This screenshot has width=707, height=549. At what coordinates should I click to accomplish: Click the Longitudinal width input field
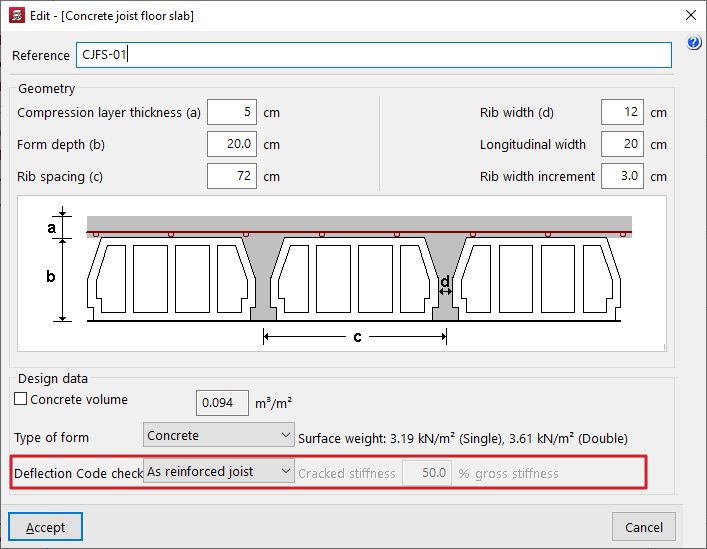(x=622, y=145)
